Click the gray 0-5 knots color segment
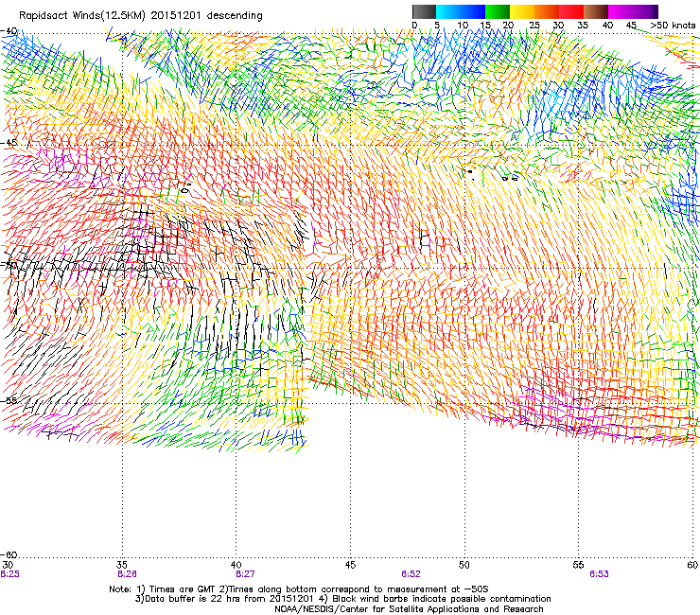Viewport: 700px width, 615px height. tap(424, 11)
